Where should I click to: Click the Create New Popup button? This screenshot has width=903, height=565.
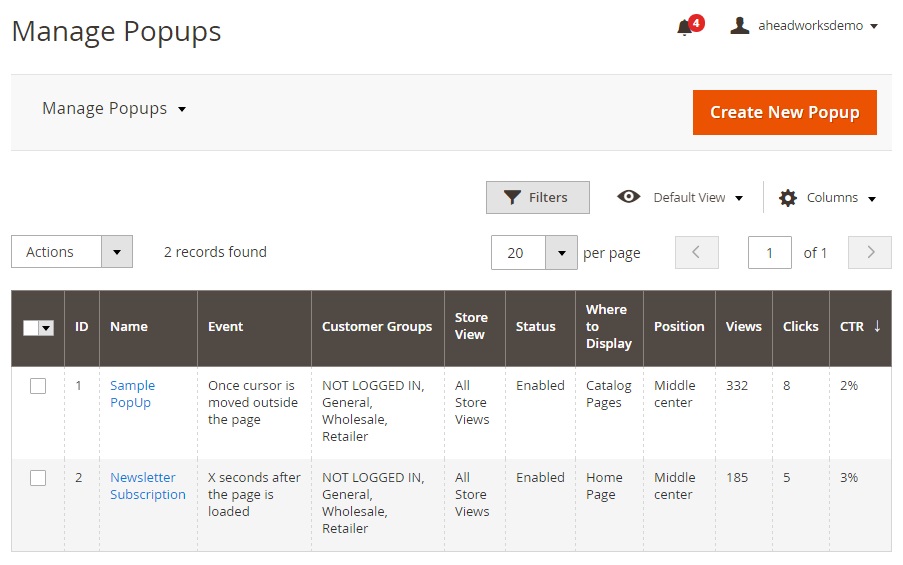[x=784, y=112]
